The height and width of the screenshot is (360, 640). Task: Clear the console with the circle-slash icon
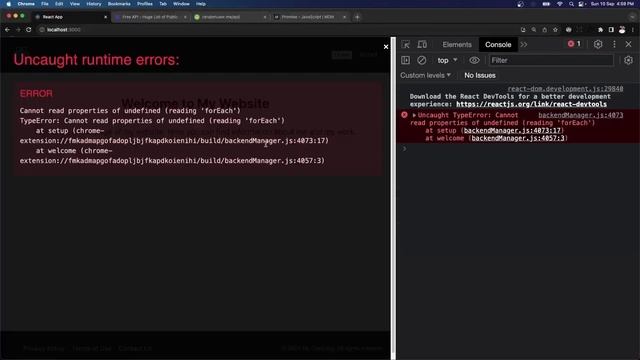click(x=422, y=60)
